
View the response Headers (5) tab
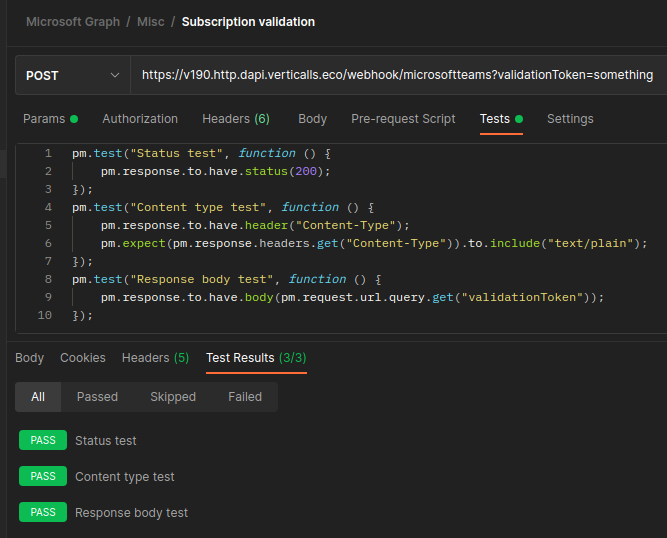[155, 358]
